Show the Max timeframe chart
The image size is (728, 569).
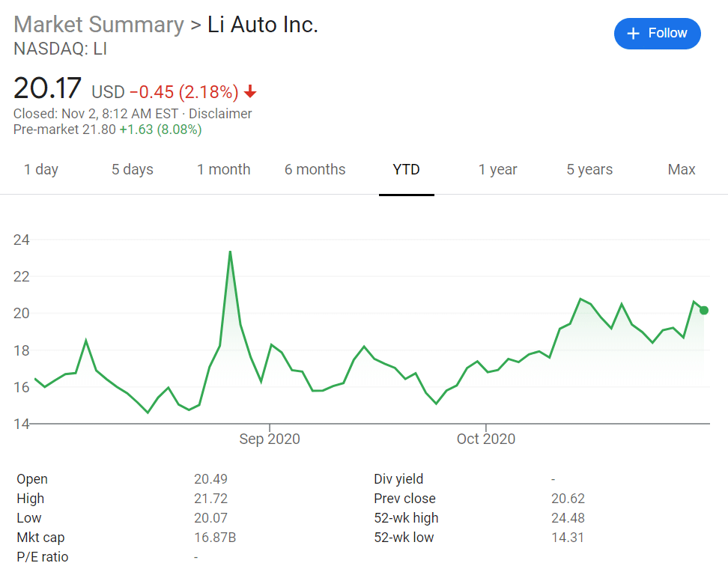(681, 169)
